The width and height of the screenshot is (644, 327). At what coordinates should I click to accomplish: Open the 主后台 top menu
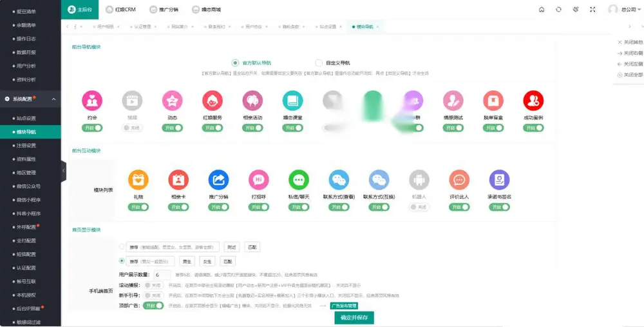click(80, 10)
